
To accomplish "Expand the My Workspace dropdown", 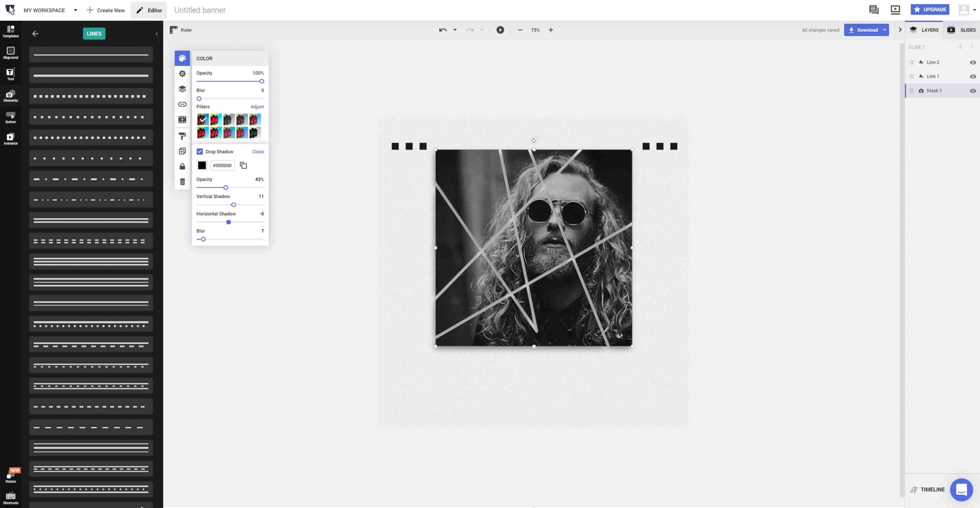I will (x=75, y=10).
